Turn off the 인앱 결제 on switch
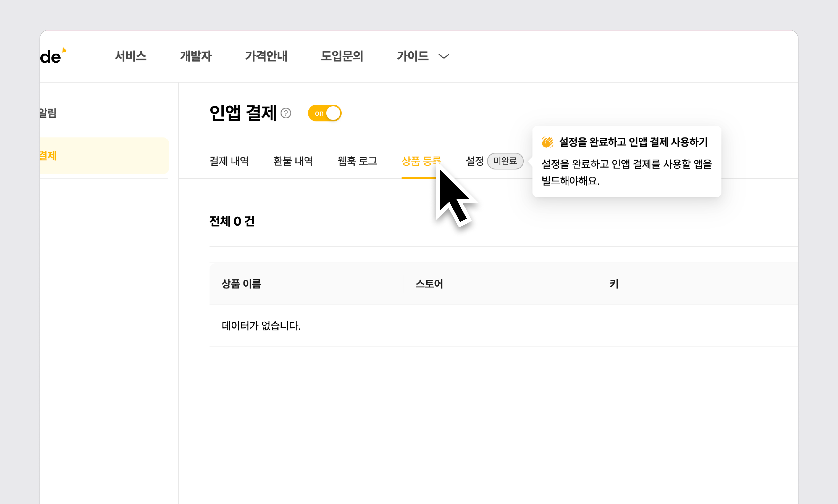The width and height of the screenshot is (838, 504). [x=325, y=113]
